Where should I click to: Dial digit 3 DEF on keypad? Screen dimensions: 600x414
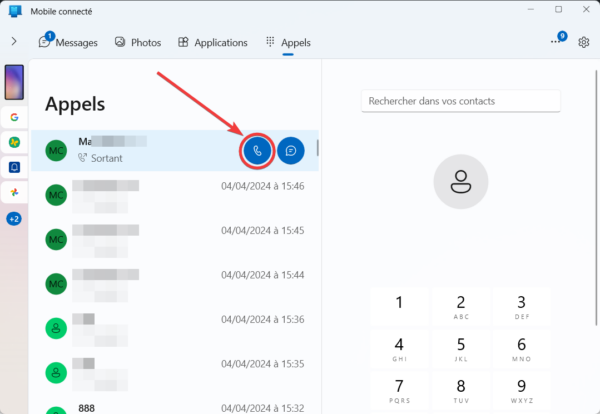(x=522, y=306)
